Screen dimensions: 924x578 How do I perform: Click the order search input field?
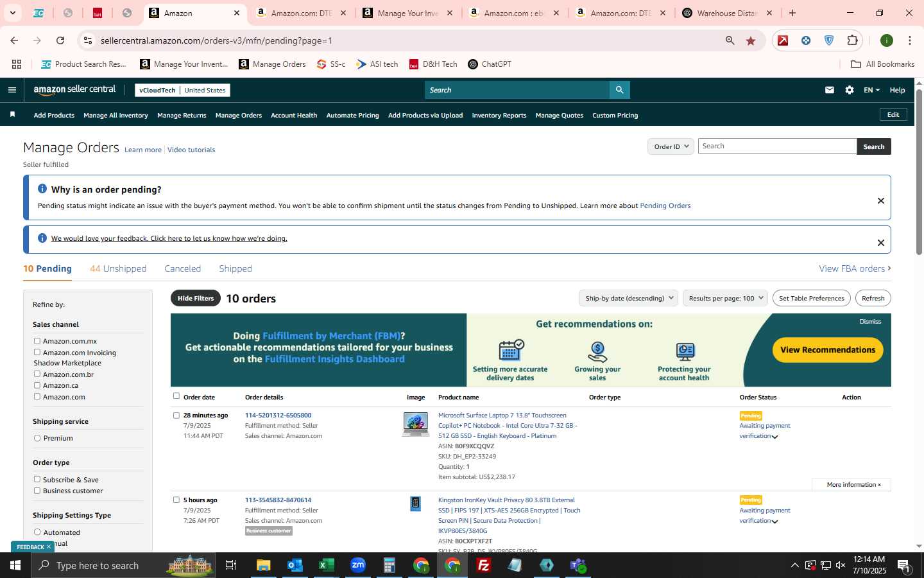(777, 146)
